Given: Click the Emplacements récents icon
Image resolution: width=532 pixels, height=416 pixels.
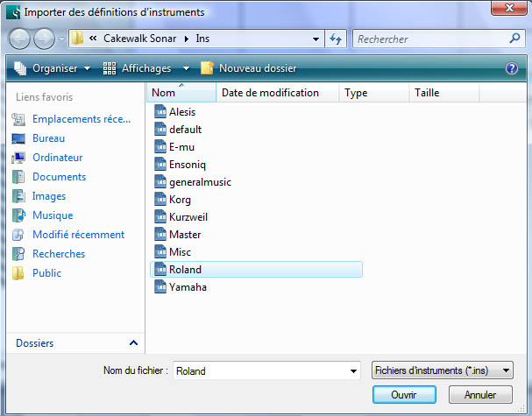Looking at the screenshot, I should tap(18, 119).
